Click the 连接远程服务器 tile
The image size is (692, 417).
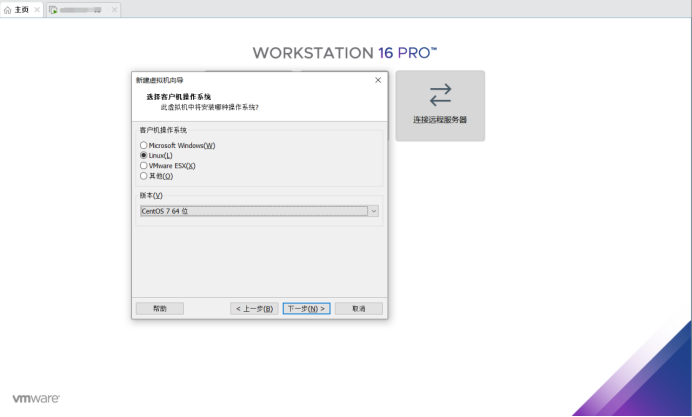click(x=440, y=106)
